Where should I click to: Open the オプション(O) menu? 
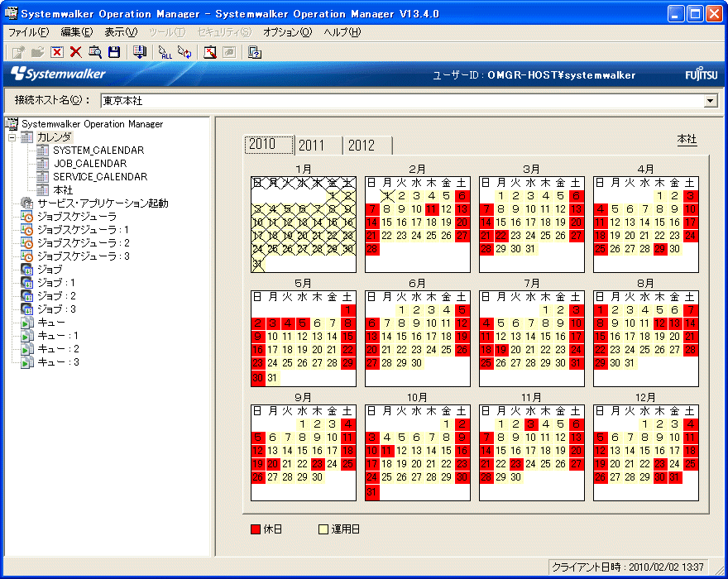(287, 32)
